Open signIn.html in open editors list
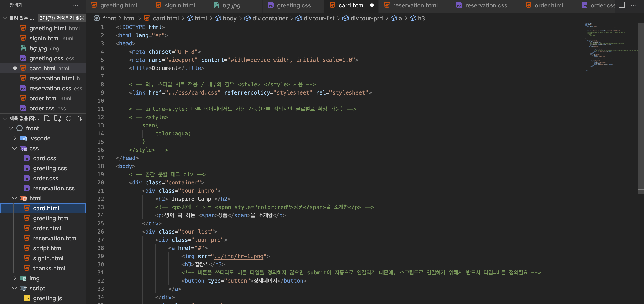Viewport: 644px width, 304px height. 43,38
